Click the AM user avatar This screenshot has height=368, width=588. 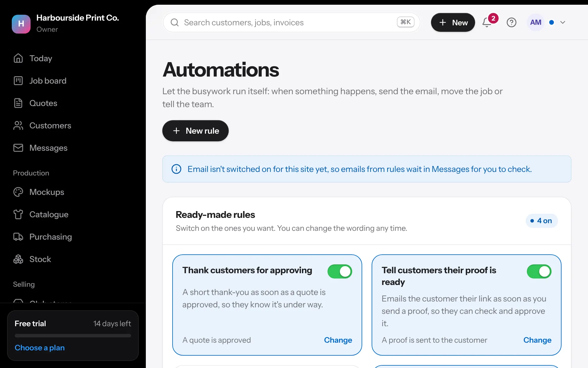pos(536,22)
